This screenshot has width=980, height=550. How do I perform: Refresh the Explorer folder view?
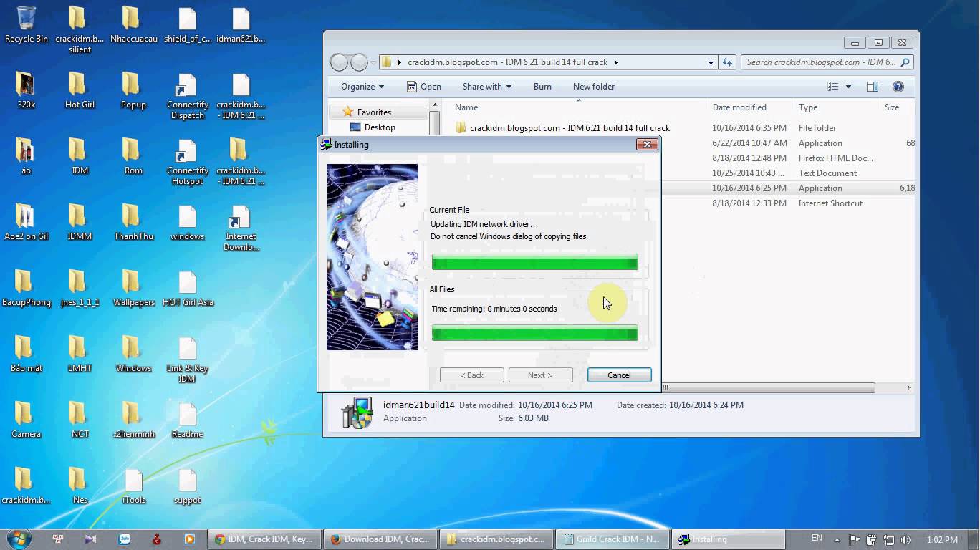pyautogui.click(x=727, y=62)
